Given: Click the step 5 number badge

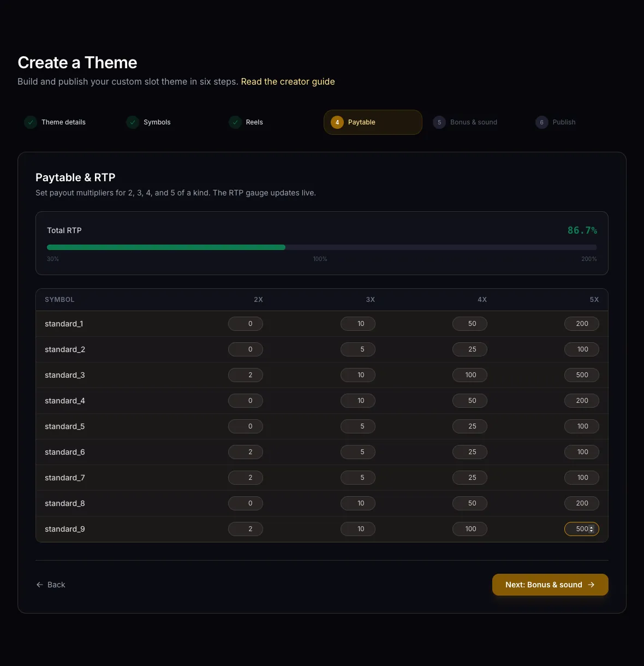Looking at the screenshot, I should pyautogui.click(x=439, y=122).
